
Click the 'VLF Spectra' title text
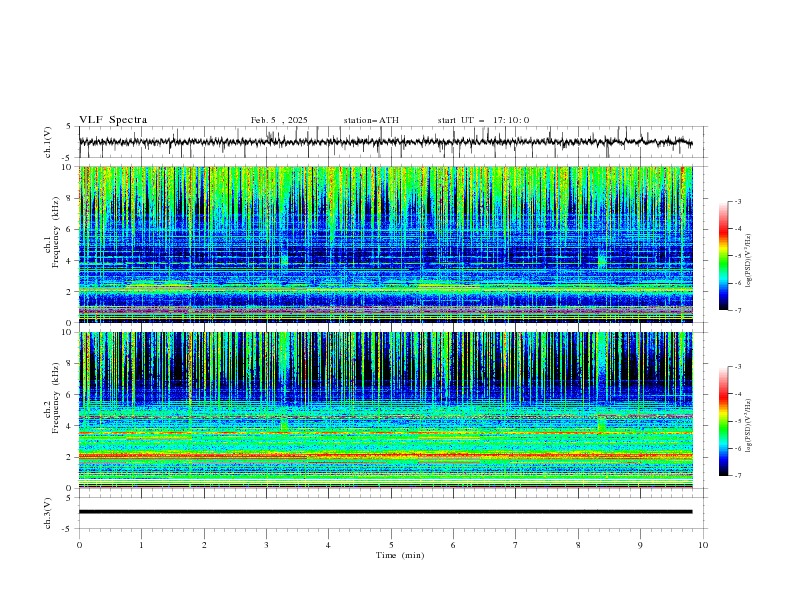point(113,120)
